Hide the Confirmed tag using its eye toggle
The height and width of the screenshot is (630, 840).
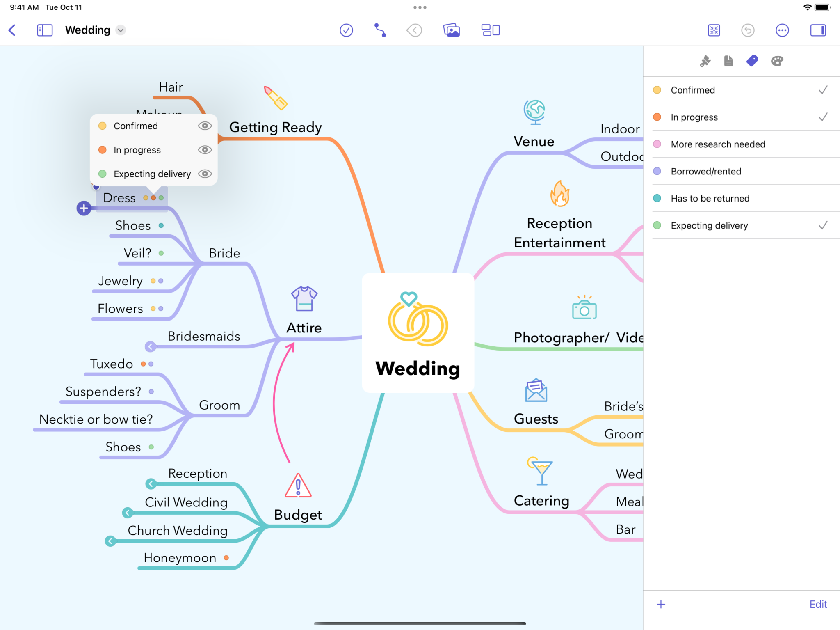pos(205,126)
